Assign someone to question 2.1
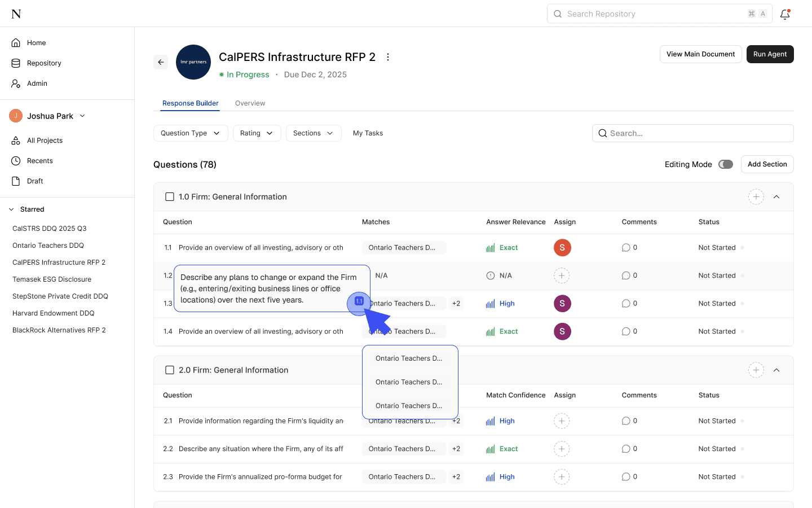The image size is (812, 508). point(562,421)
